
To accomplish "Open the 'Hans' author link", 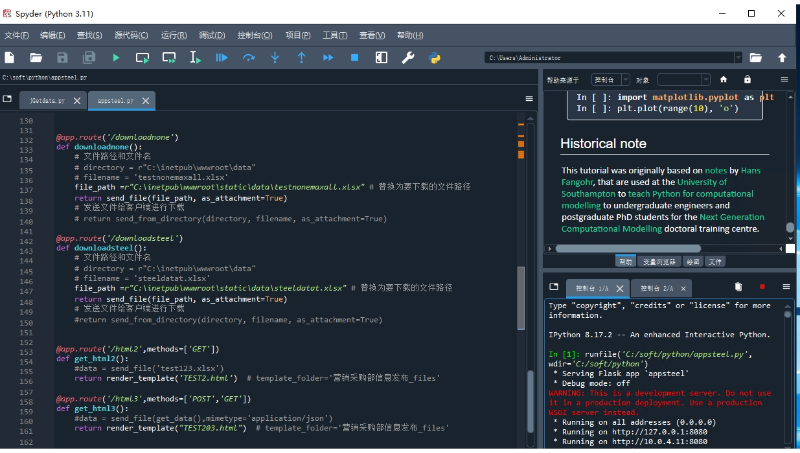I will coord(751,170).
